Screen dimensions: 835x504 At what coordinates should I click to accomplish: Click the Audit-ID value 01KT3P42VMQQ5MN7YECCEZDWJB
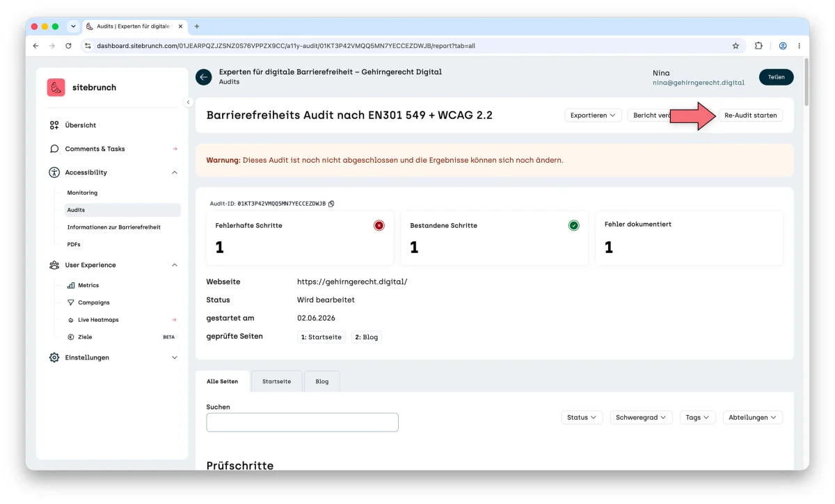click(281, 204)
